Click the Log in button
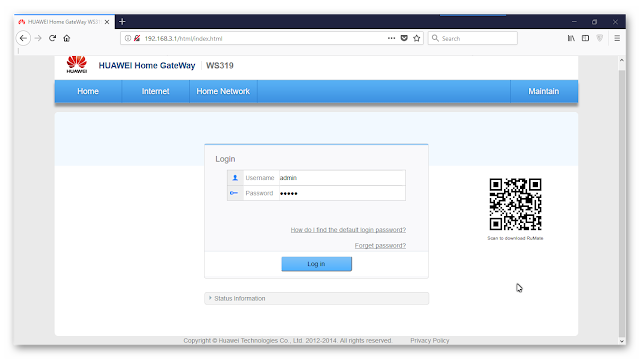The height and width of the screenshot is (362, 640). click(316, 264)
